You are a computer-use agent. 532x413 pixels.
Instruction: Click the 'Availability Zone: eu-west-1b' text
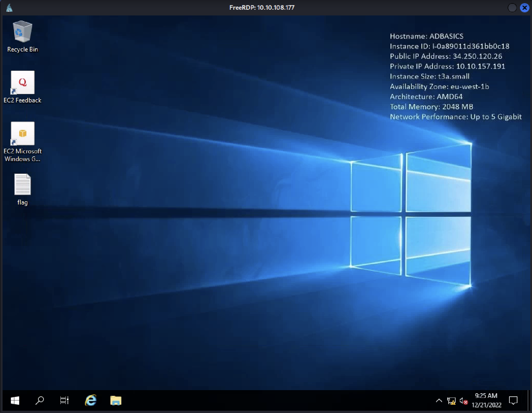(x=440, y=86)
